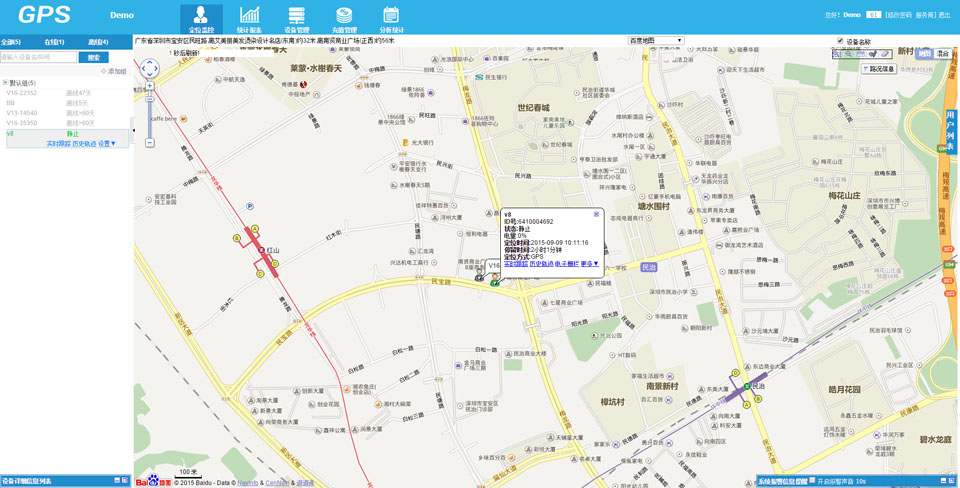This screenshot has width=960, height=488.
Task: Expand the 更多 menu in v8 popup
Action: point(590,264)
